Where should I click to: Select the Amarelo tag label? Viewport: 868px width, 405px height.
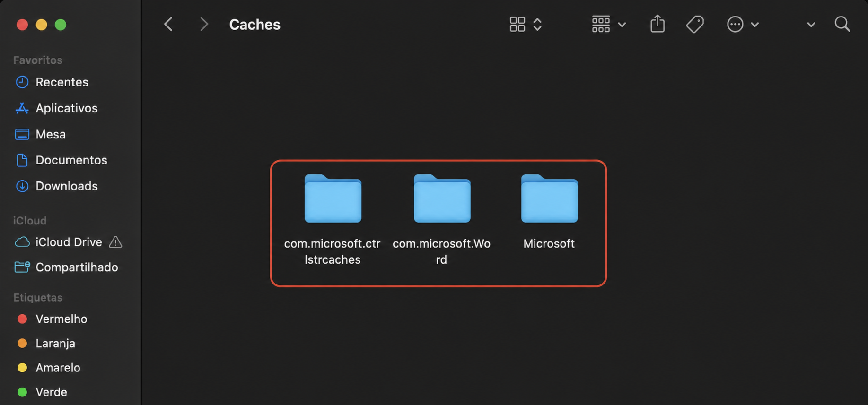58,368
